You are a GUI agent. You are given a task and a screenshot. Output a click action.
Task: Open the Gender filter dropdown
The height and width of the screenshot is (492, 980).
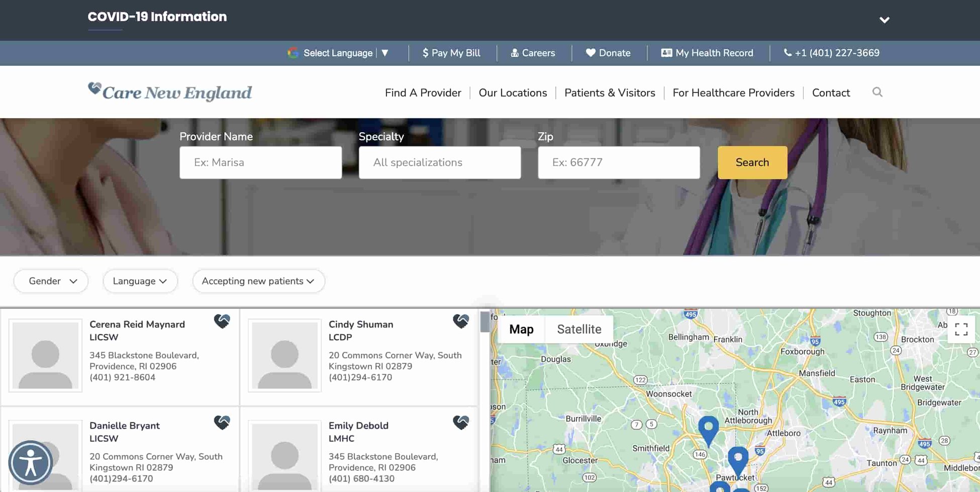tap(51, 281)
